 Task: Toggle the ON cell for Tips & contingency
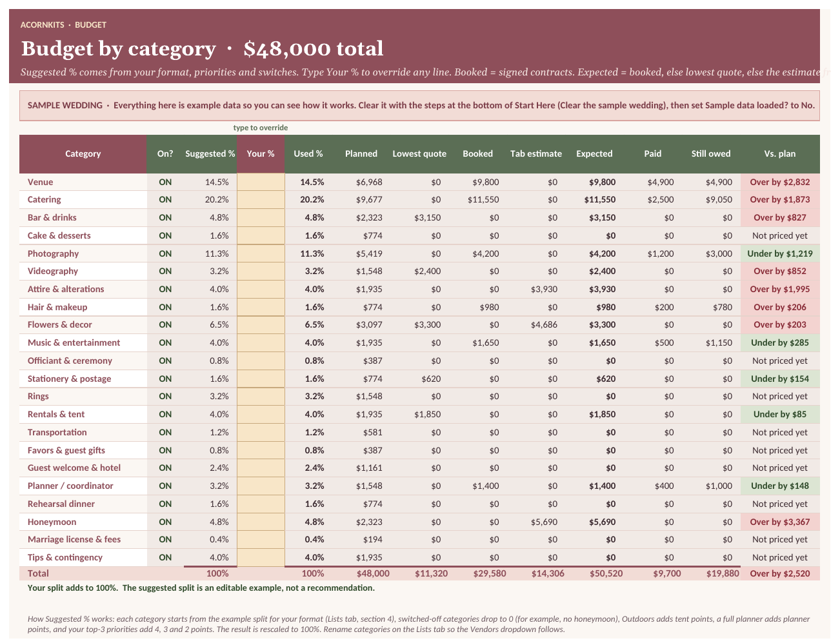[165, 557]
